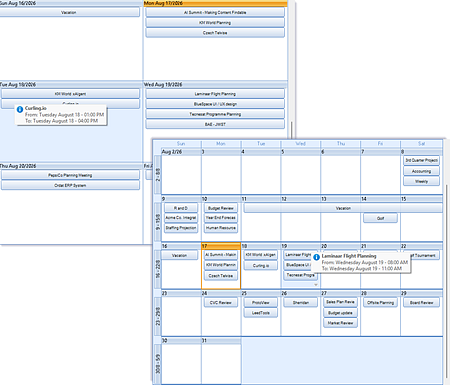Select highlighted day 17 header in month view
The height and width of the screenshot is (385, 450).
pos(221,246)
